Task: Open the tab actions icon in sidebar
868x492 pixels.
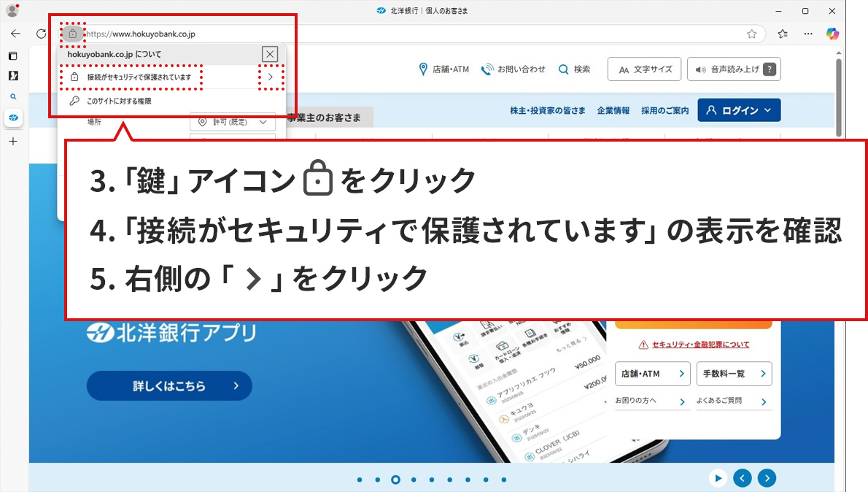Action: click(13, 56)
